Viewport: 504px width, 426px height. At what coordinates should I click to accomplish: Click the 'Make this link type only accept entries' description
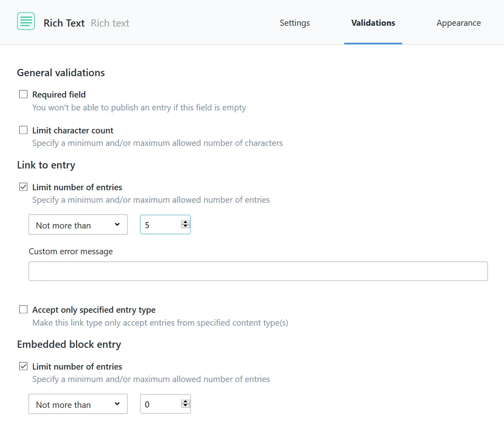click(160, 323)
